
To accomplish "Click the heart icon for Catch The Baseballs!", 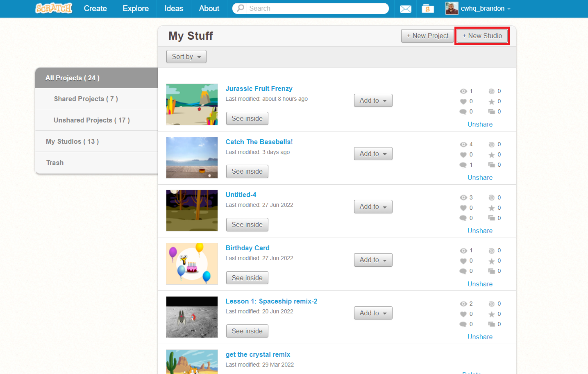I will [x=463, y=155].
